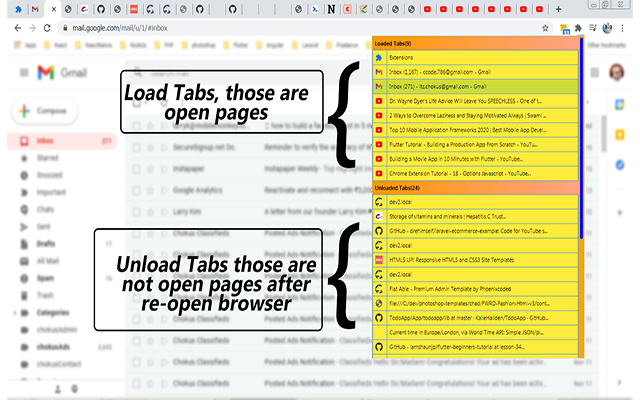Select 'Dr. Wayne Dyer's Life Advice' tab row

(x=476, y=101)
